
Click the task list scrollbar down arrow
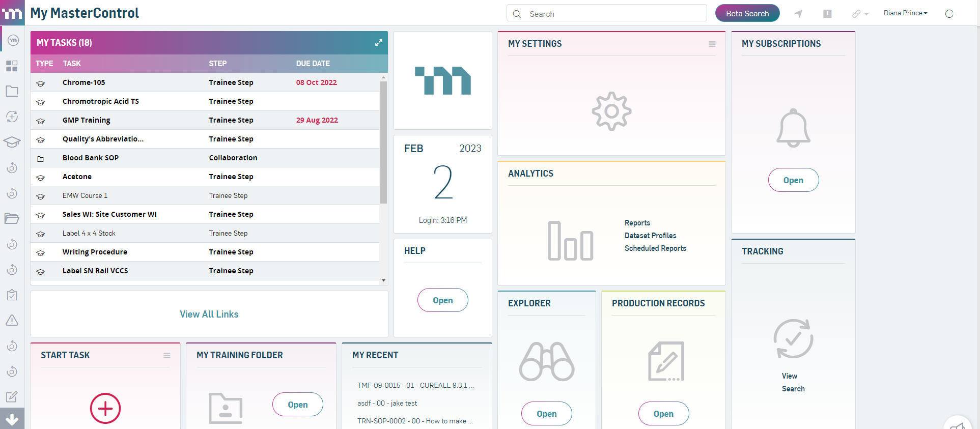click(383, 280)
